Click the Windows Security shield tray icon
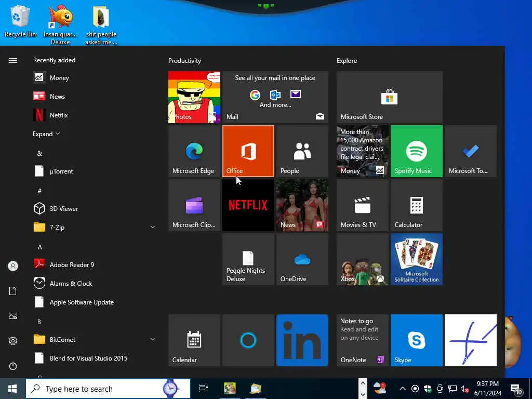The image size is (532, 399). 428,389
